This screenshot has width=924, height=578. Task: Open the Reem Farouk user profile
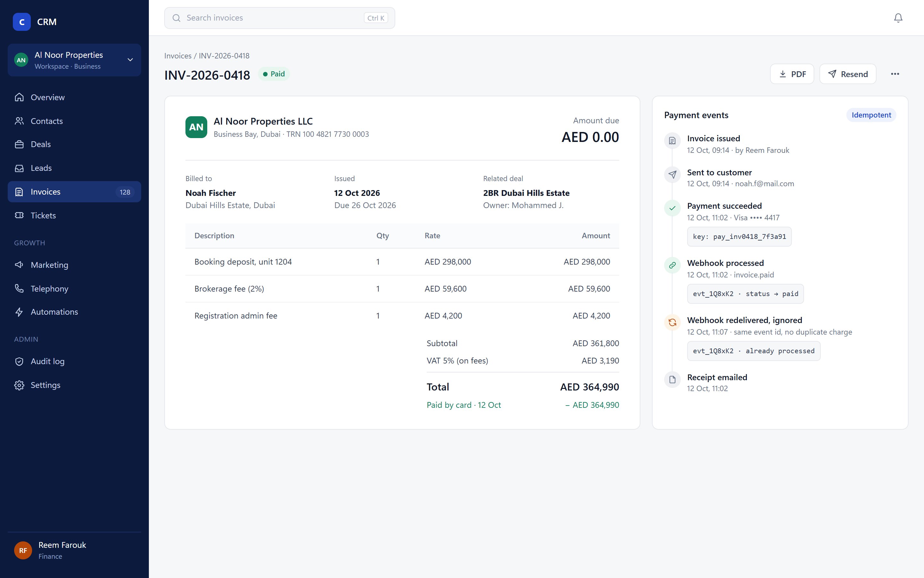tap(74, 550)
